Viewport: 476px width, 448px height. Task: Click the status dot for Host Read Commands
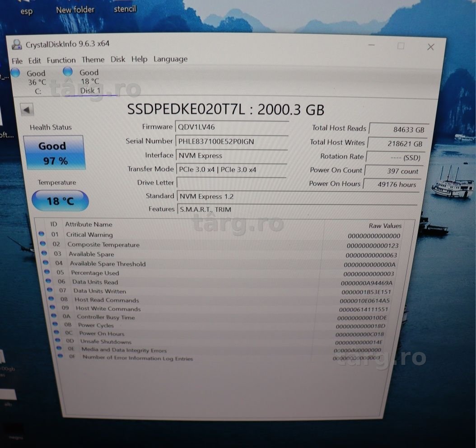point(51,299)
